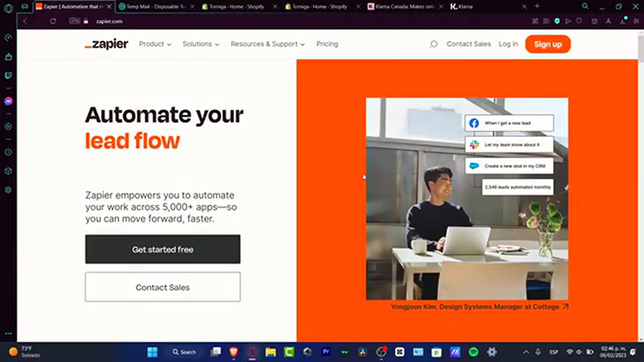Launch Premiere Pro from the taskbar
644x362 pixels.
click(326, 352)
